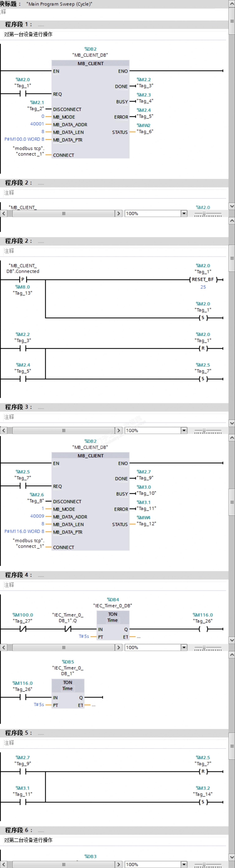Open zoom dropdown beneath the %DB3 label

tap(184, 864)
